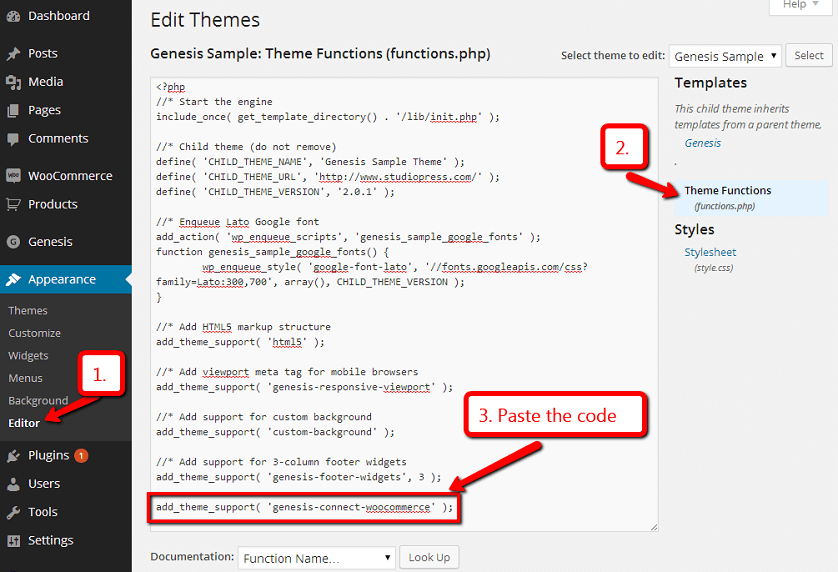Click the Settings sliders icon
This screenshot has width=838, height=572.
pyautogui.click(x=13, y=540)
